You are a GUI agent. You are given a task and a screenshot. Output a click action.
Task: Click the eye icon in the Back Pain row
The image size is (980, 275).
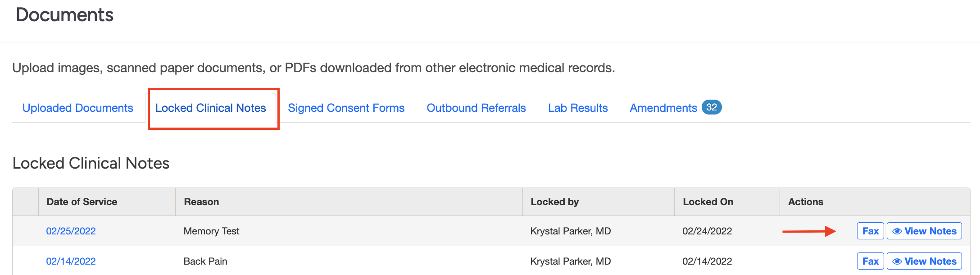coord(897,261)
